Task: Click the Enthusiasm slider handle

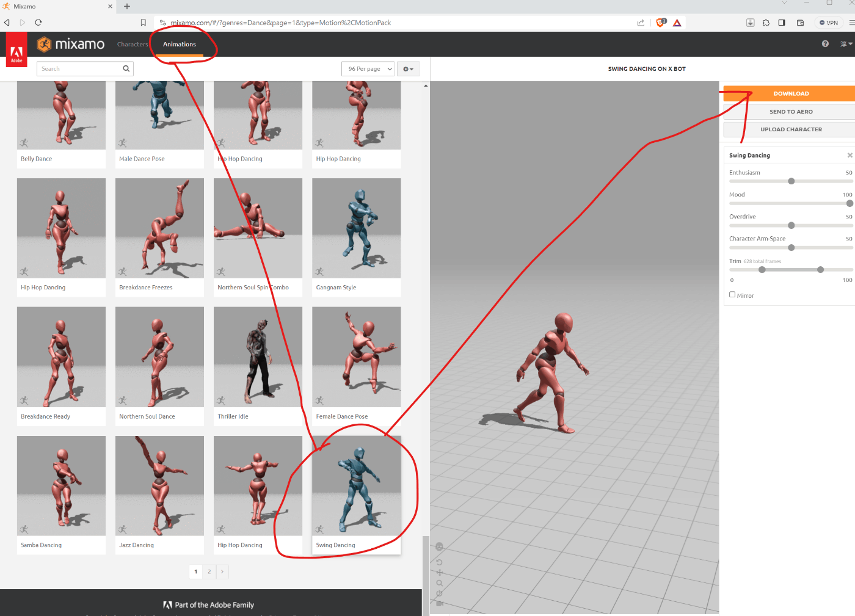Action: tap(791, 181)
